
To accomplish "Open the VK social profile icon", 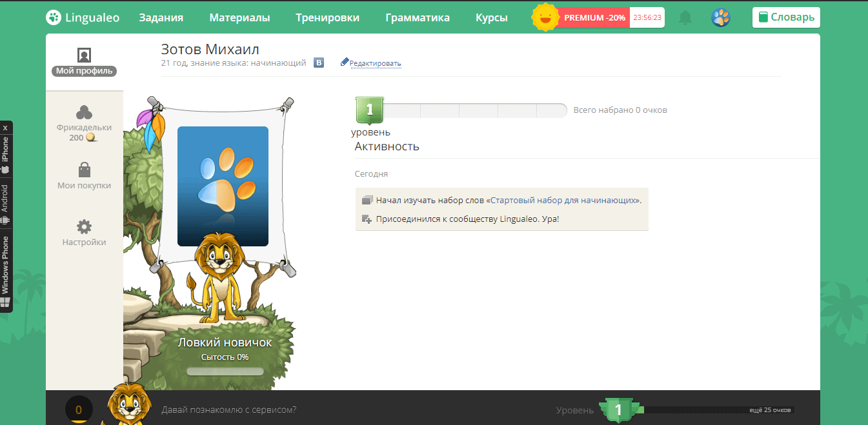I will 319,63.
